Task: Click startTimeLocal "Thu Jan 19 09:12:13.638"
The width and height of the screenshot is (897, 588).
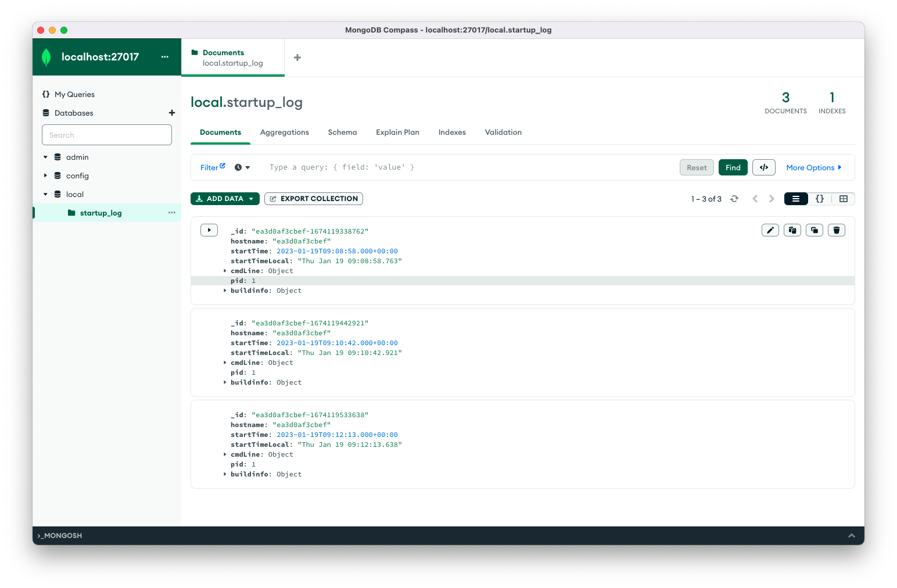Action: click(x=350, y=444)
